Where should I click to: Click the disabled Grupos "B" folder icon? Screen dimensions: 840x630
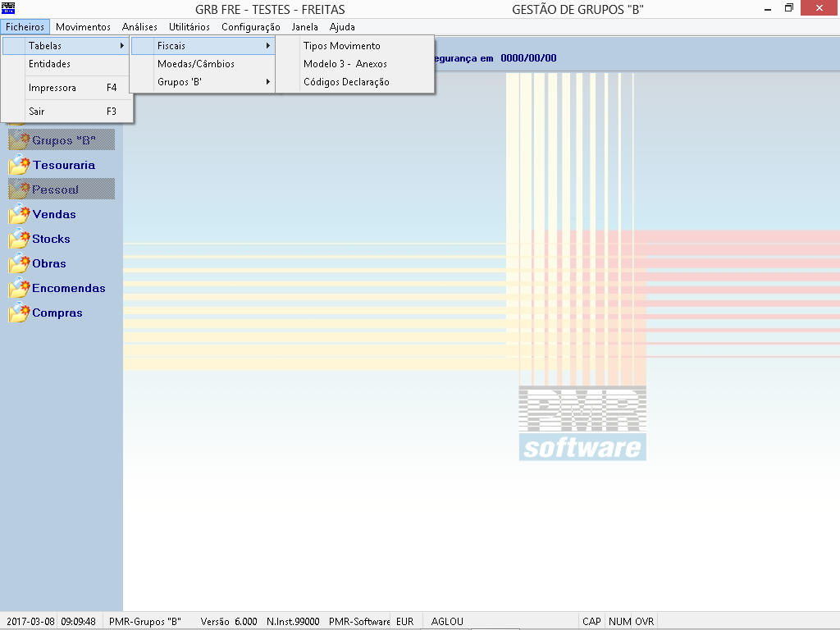[x=20, y=140]
